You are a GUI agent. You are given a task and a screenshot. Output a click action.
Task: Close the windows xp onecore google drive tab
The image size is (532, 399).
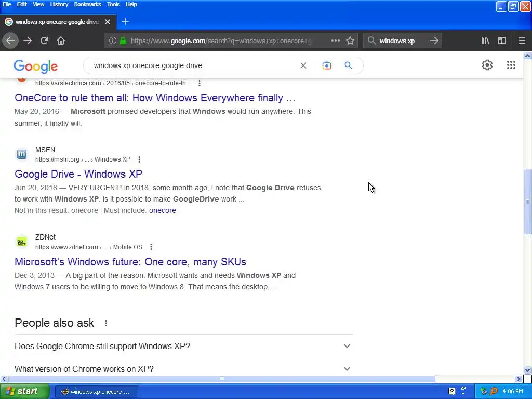pyautogui.click(x=108, y=22)
